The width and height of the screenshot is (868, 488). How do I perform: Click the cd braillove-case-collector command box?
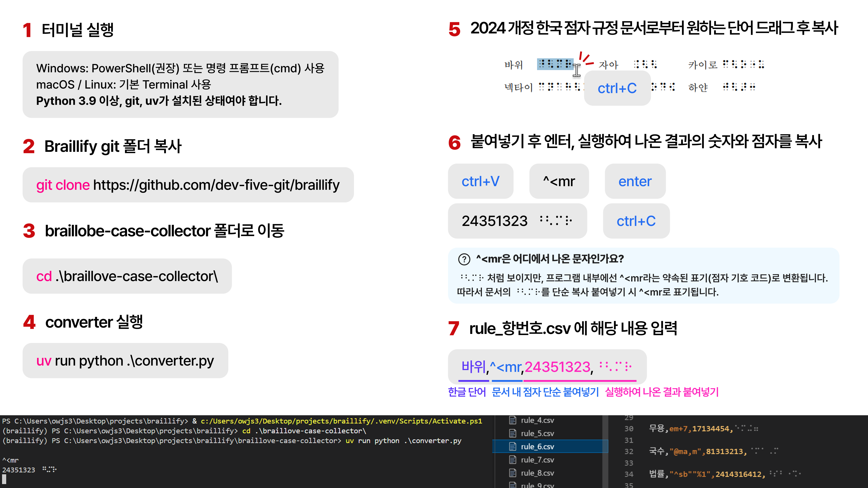(x=127, y=276)
